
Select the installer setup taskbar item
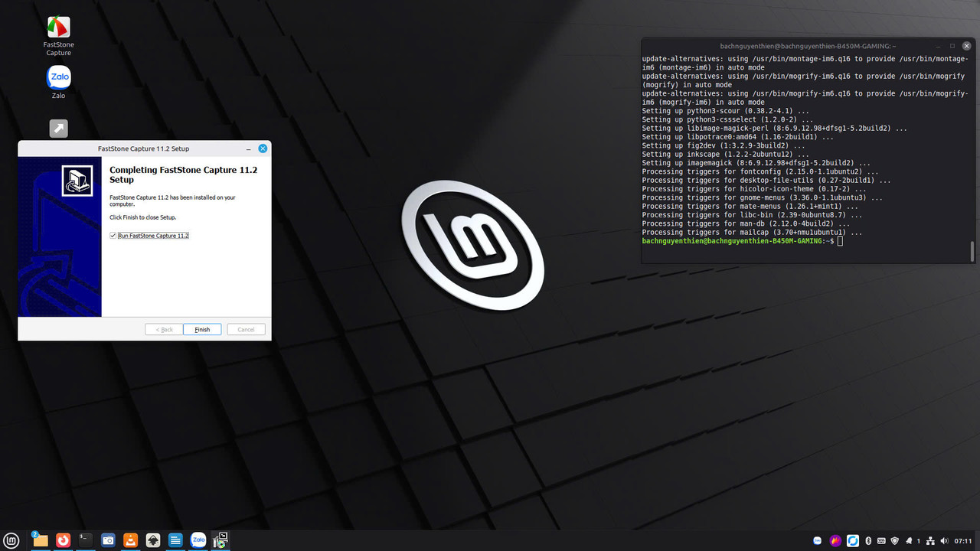click(220, 540)
